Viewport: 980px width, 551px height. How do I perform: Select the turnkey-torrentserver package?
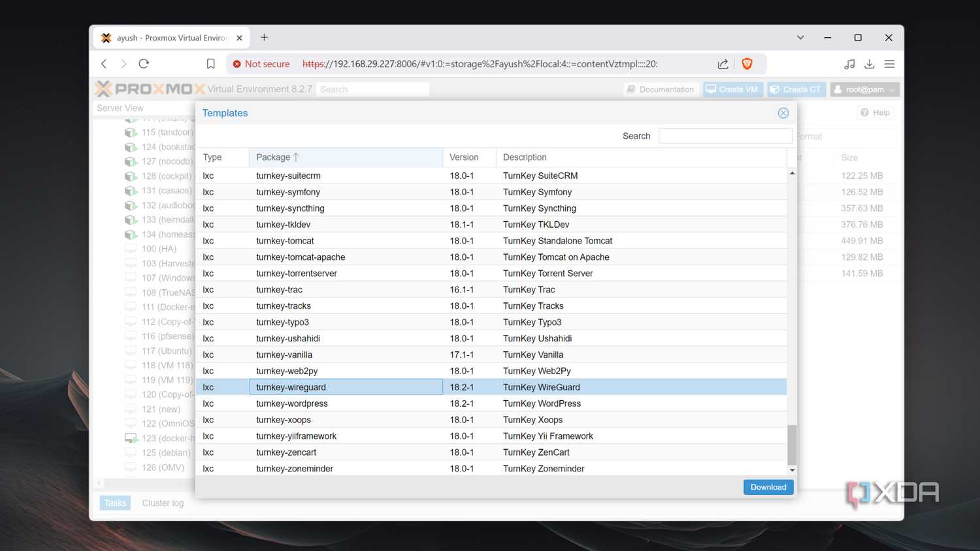[297, 274]
